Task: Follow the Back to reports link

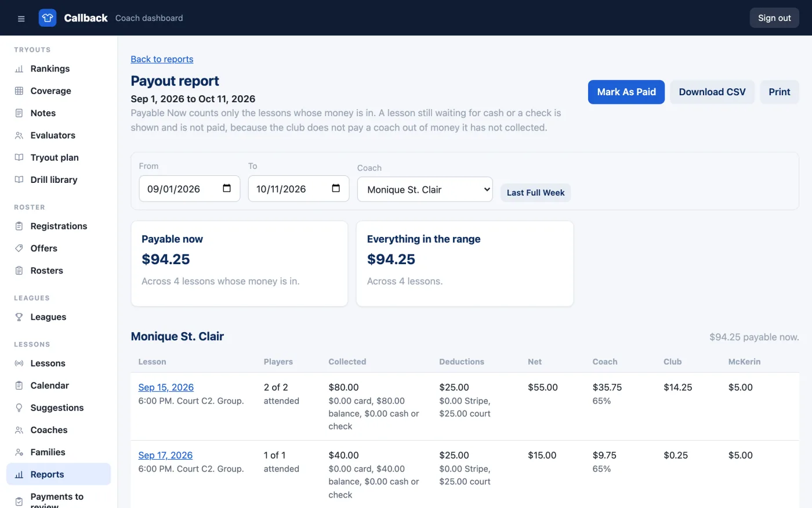Action: [162, 59]
